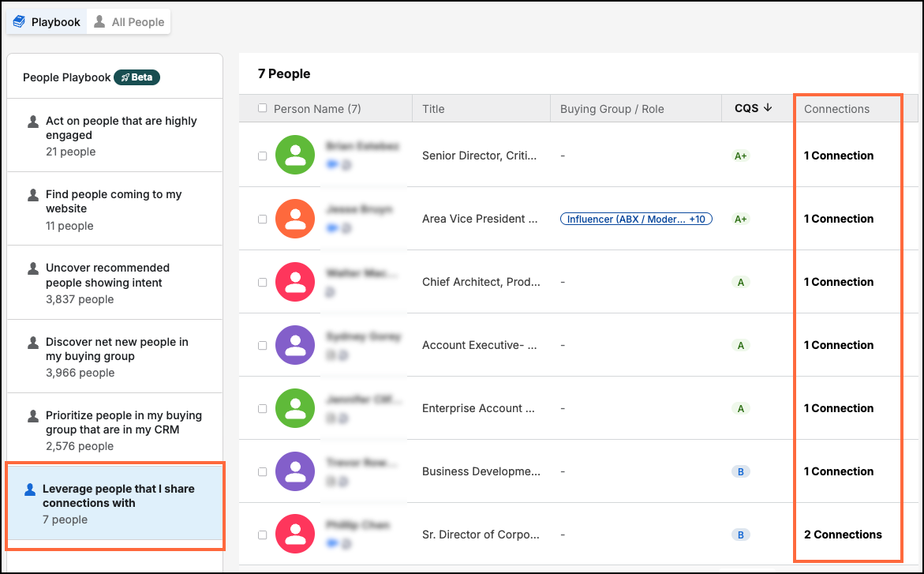Check the Chief Architect row checkbox

[262, 282]
